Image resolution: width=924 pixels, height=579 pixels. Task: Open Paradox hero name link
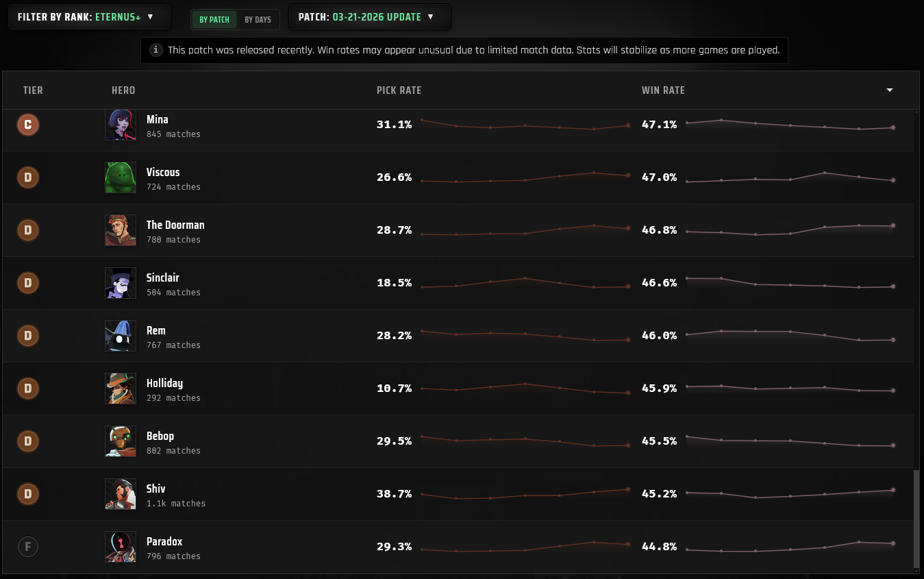click(x=164, y=541)
